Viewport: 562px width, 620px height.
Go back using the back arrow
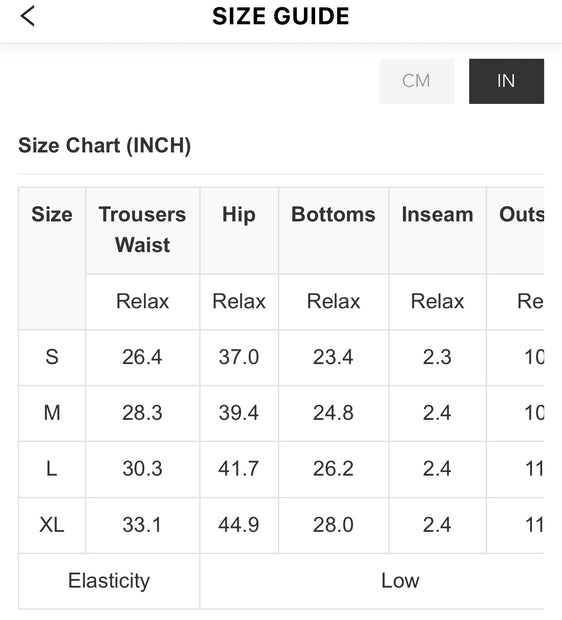28,16
